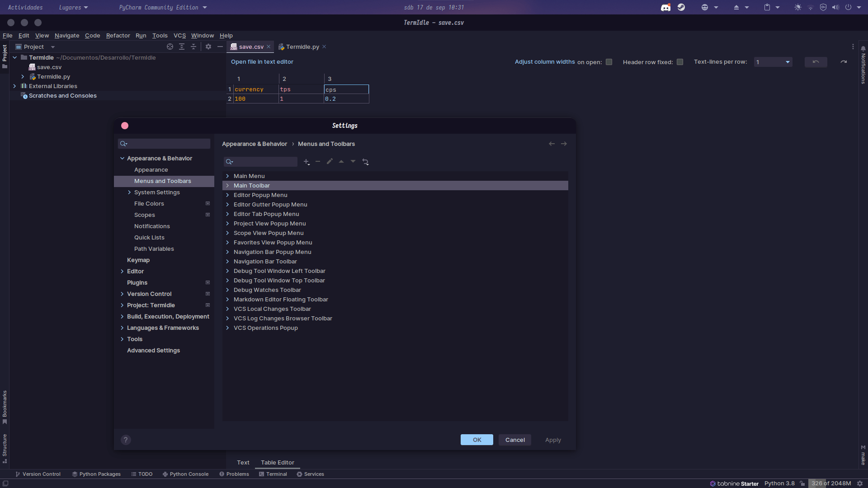Enable the Header row fixed checkbox
Image resolution: width=868 pixels, height=488 pixels.
click(680, 62)
